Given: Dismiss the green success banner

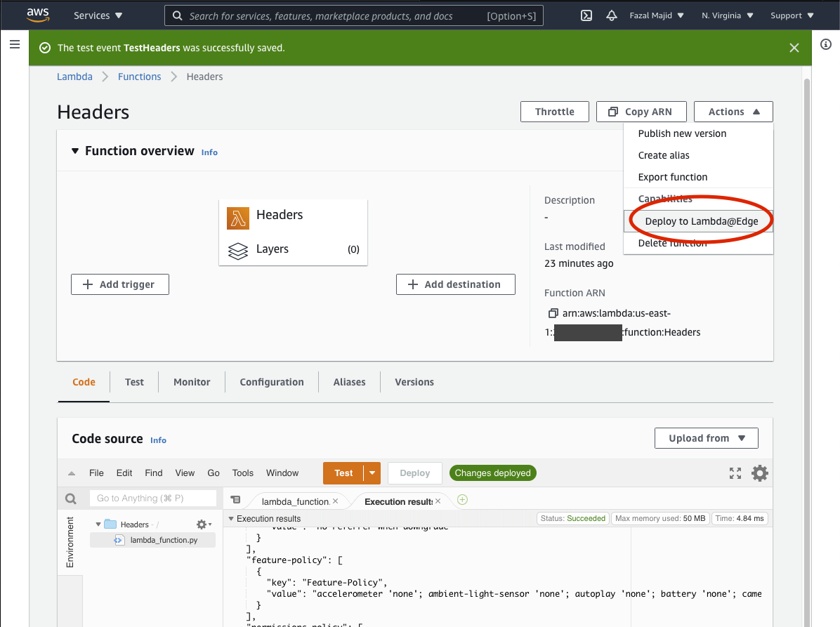Looking at the screenshot, I should (794, 48).
